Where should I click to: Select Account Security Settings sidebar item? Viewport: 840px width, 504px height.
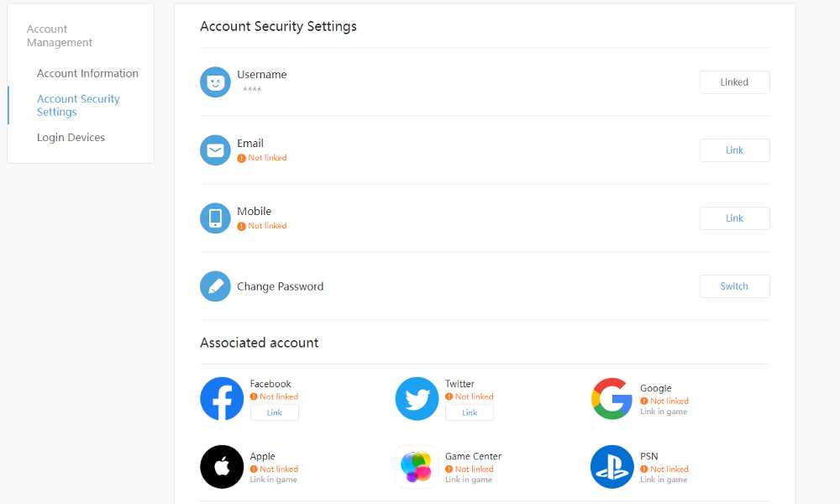pos(78,106)
